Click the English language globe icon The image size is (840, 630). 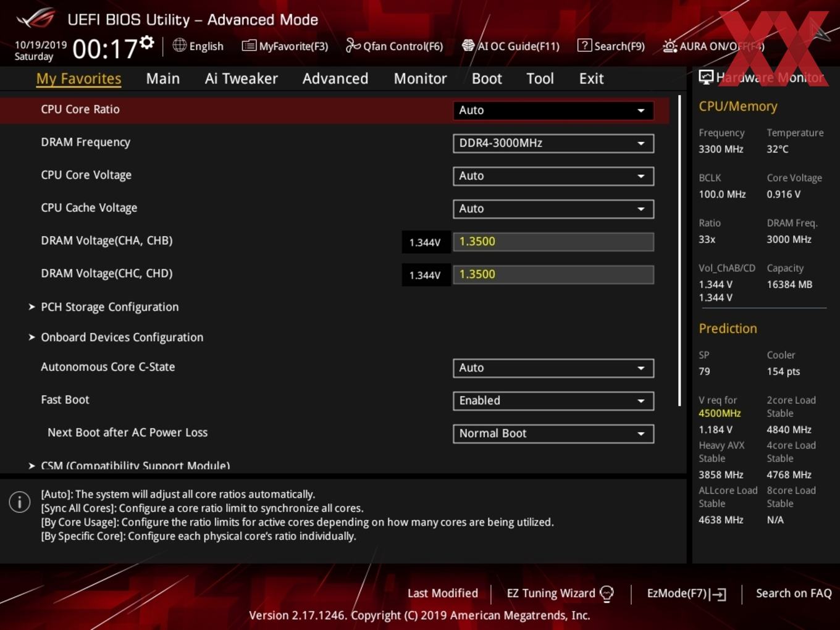click(179, 45)
